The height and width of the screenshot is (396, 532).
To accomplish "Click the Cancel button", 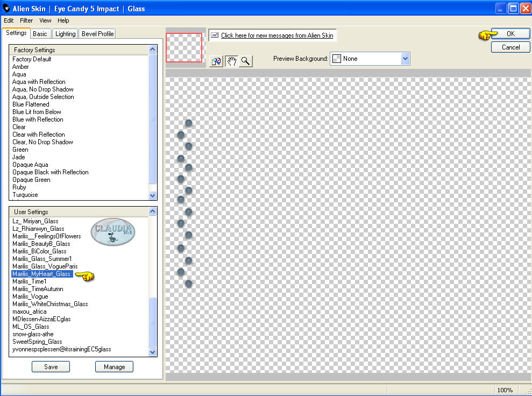I will [x=510, y=47].
